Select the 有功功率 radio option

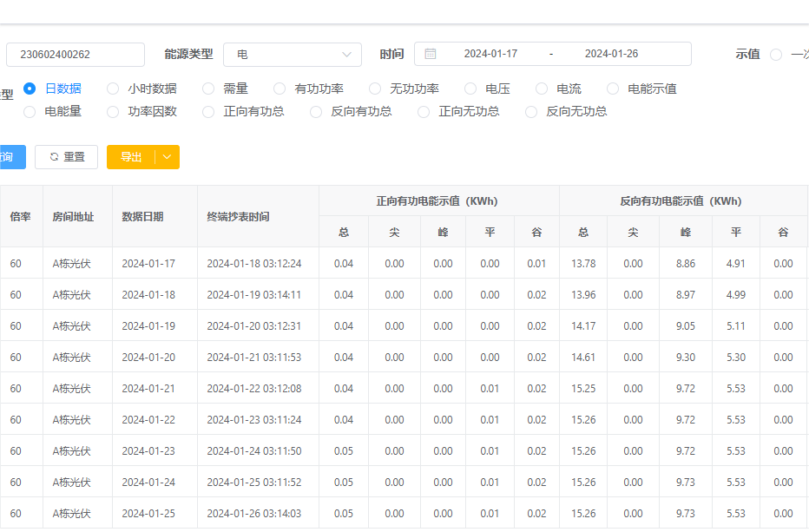click(x=280, y=89)
